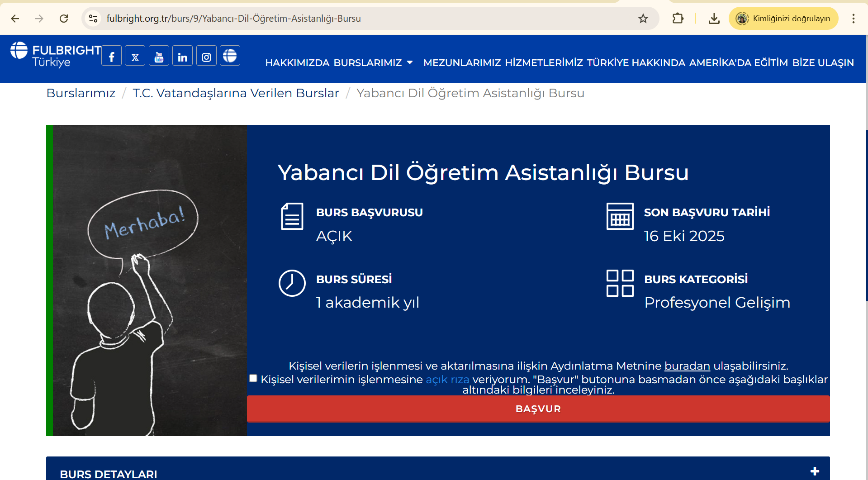Open BURSLARIMIZ menu item
The height and width of the screenshot is (480, 868).
click(368, 63)
